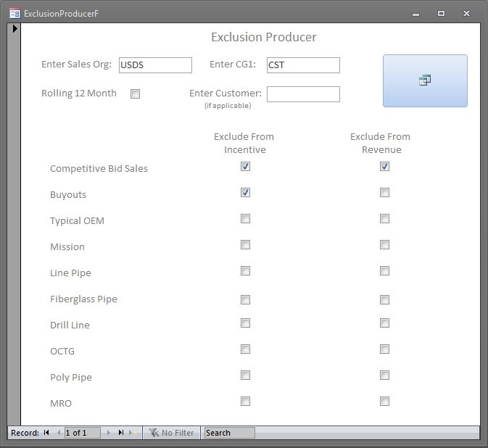Create new blank record arrow
Image resolution: width=488 pixels, height=448 pixels.
pyautogui.click(x=133, y=433)
